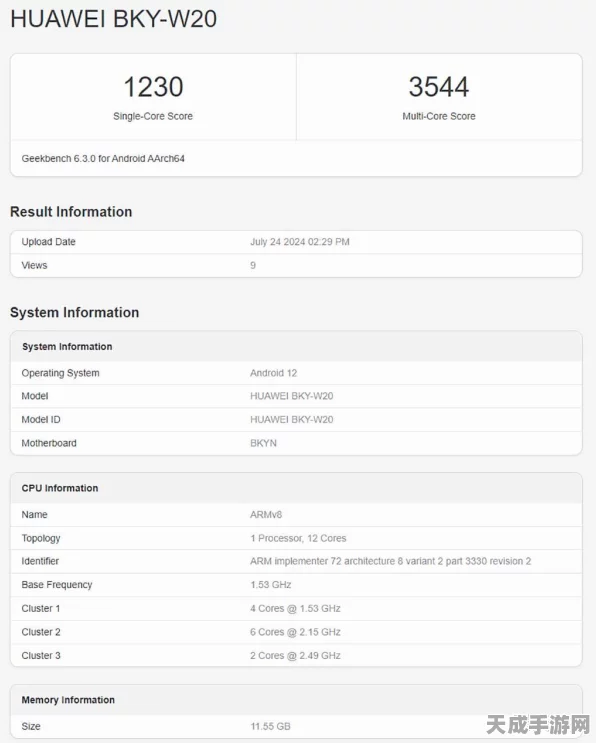Select the 3544 multi-core score value
The image size is (596, 743).
pos(439,87)
